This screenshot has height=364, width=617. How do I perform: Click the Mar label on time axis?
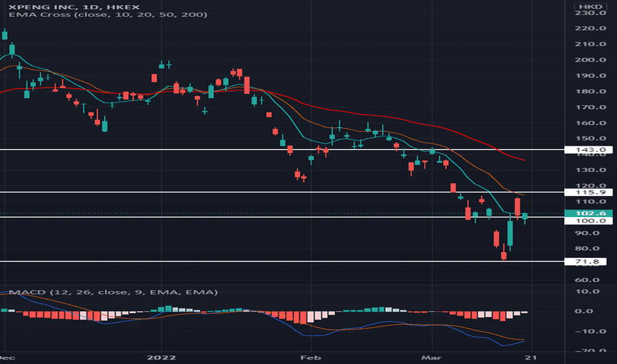[431, 357]
